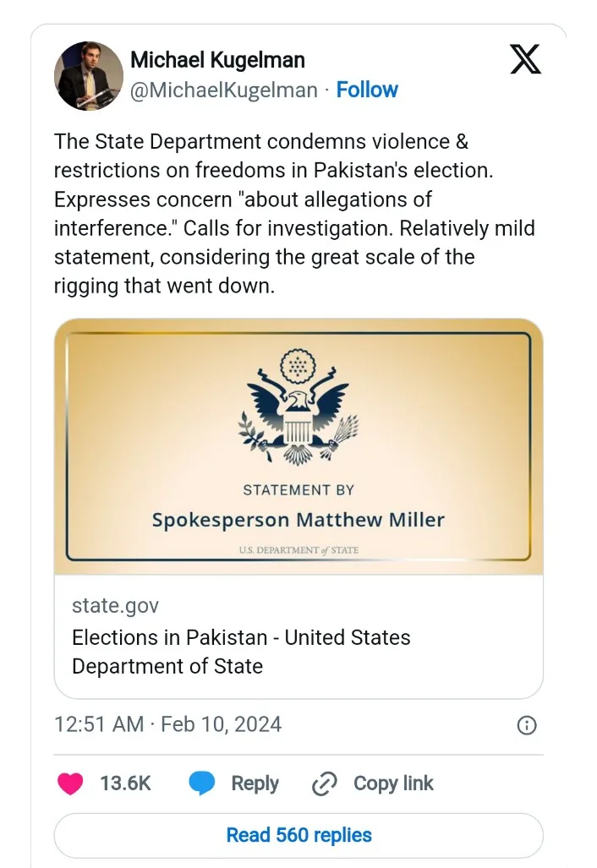Click the Reply text label

click(x=255, y=783)
